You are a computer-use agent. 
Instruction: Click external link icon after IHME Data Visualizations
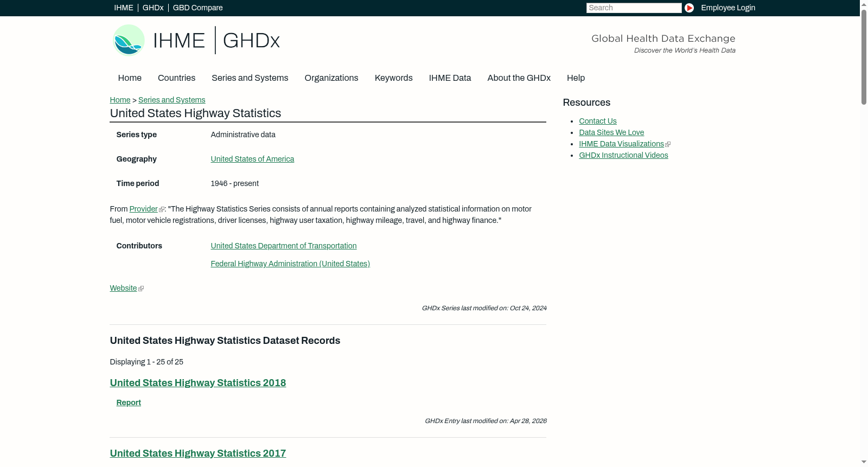[x=668, y=144]
